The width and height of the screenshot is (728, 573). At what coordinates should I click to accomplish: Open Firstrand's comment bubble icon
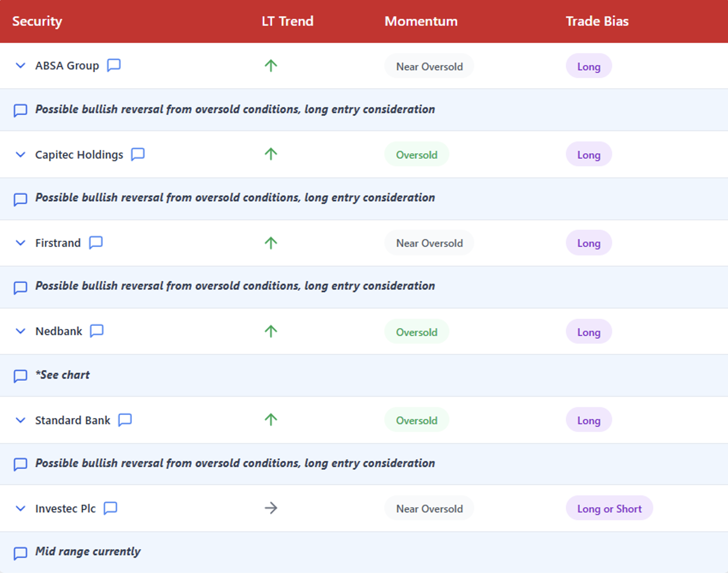[x=96, y=242]
